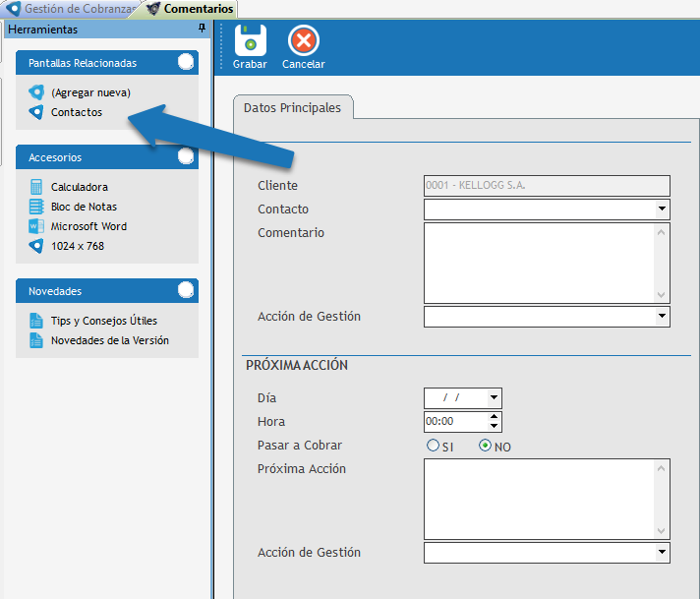Viewport: 700px width, 599px height.
Task: Expand the first Acción de Gestión dropdown
Action: click(662, 317)
